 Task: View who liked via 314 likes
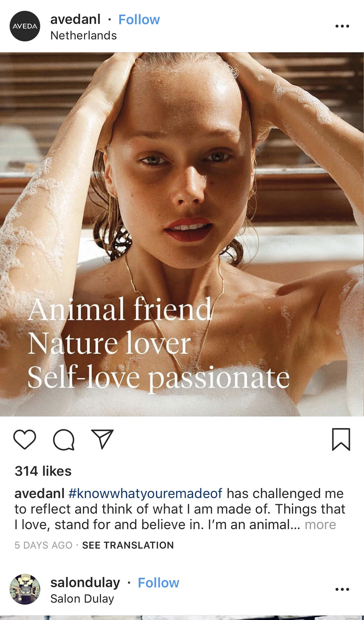43,471
